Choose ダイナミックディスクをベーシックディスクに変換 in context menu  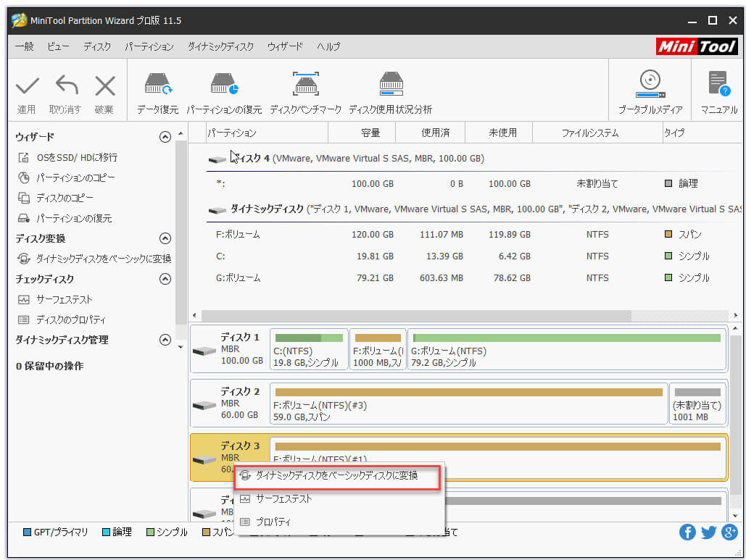pos(336,476)
